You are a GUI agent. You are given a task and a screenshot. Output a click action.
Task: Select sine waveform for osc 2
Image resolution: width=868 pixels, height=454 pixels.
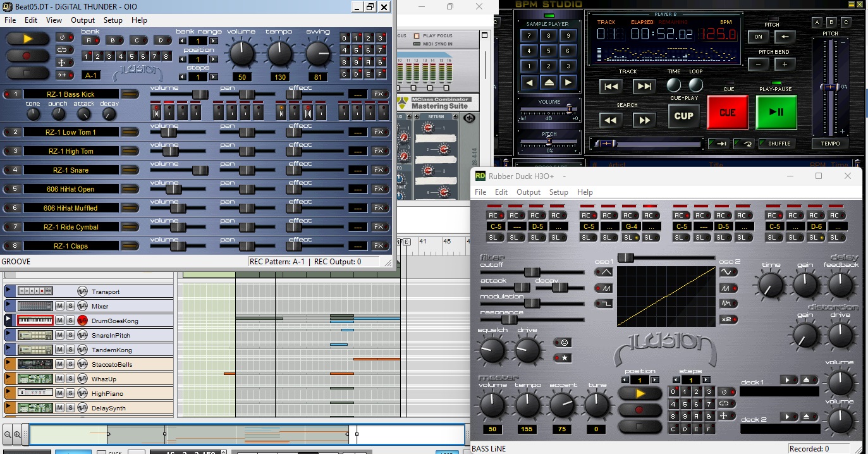click(729, 272)
